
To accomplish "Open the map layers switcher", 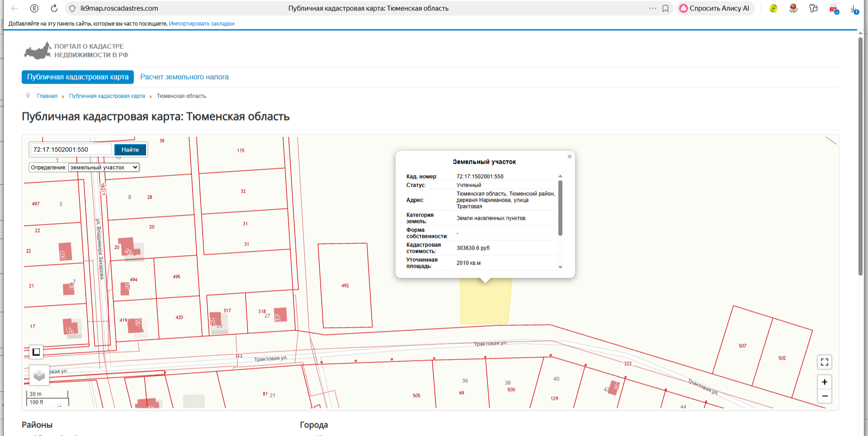I will (39, 375).
